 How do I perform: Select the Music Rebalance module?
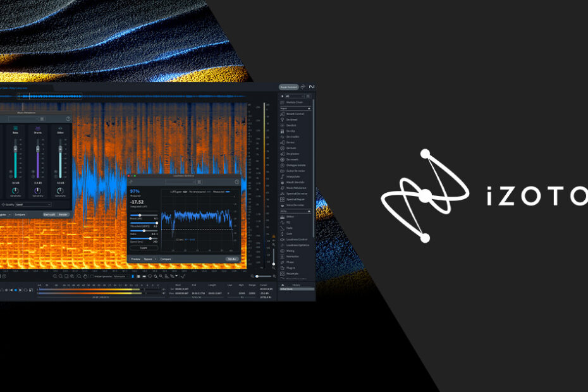click(x=296, y=188)
